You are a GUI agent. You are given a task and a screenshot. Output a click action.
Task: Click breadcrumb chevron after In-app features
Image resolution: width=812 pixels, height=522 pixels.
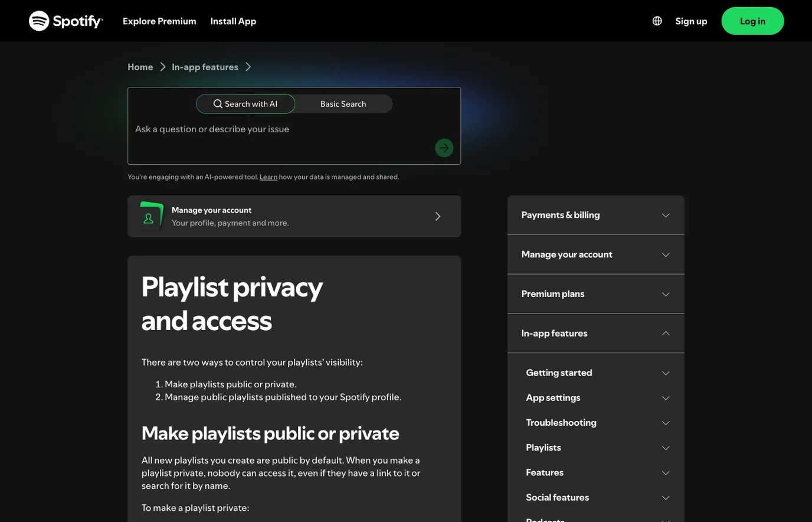click(248, 67)
